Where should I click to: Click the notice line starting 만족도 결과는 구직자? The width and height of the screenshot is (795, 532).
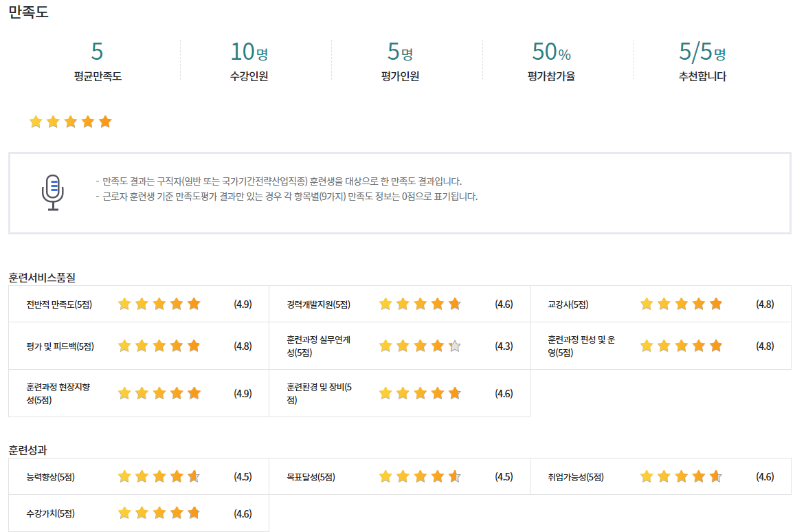point(279,181)
